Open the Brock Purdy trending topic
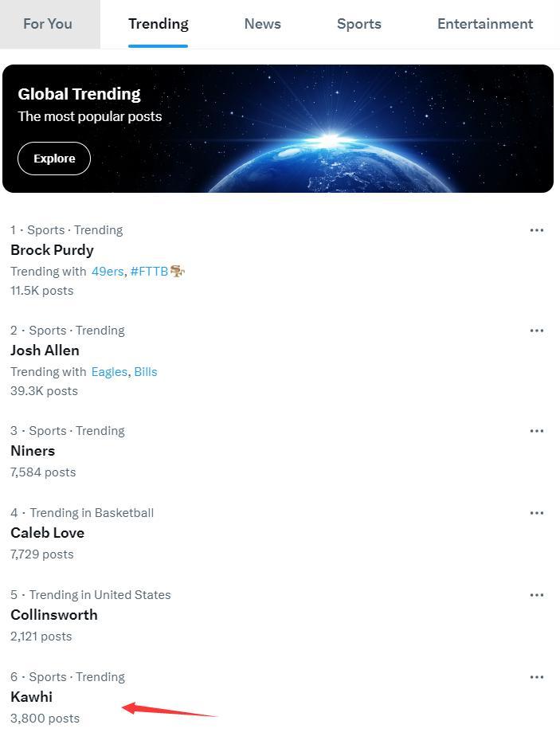Viewport: 560px width, 752px height. tap(52, 250)
